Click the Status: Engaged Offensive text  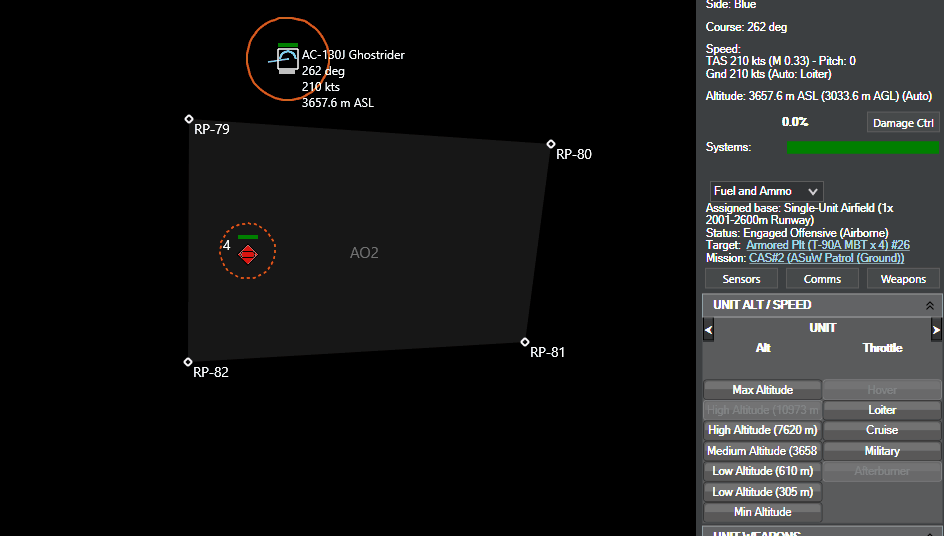pyautogui.click(x=797, y=233)
